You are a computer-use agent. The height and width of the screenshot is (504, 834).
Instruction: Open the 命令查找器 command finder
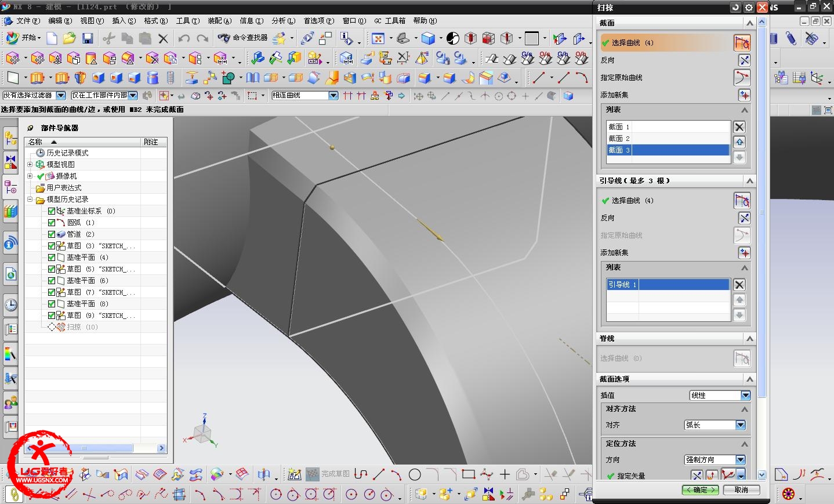point(243,38)
